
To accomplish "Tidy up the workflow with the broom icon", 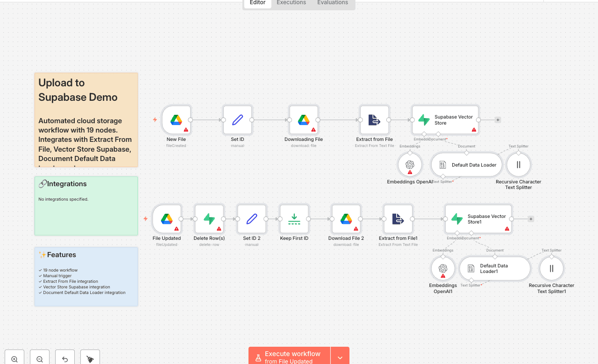I will 90,359.
